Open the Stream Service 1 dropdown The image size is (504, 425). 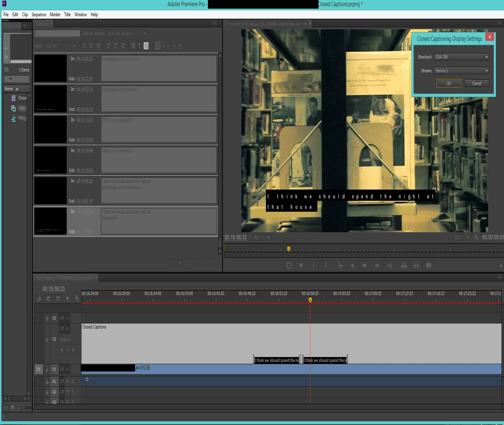click(461, 71)
